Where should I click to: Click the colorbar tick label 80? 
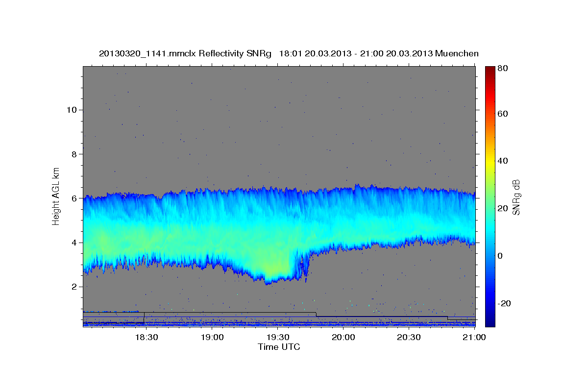tap(503, 69)
